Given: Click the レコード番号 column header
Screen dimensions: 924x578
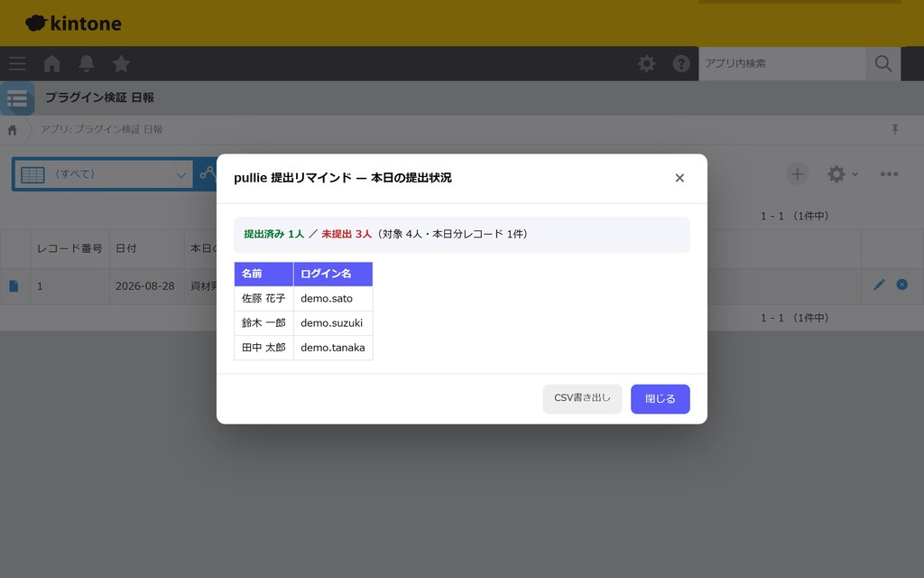Looking at the screenshot, I should click(69, 249).
